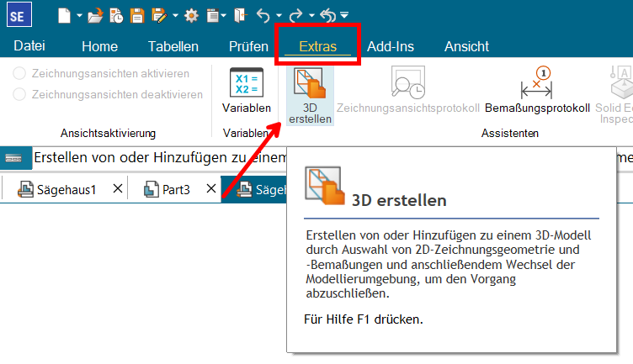633x364 pixels.
Task: Click the Variablen group label under the ribbon
Action: pos(246,133)
